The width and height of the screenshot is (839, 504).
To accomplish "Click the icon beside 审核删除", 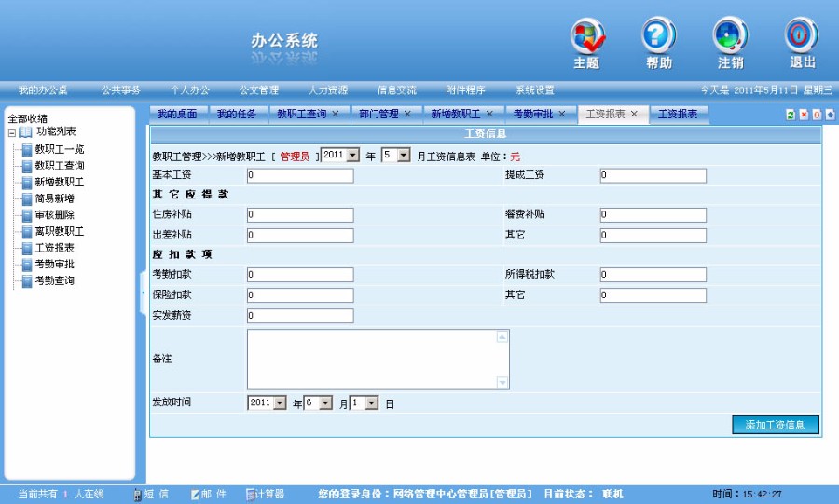I will coord(27,216).
